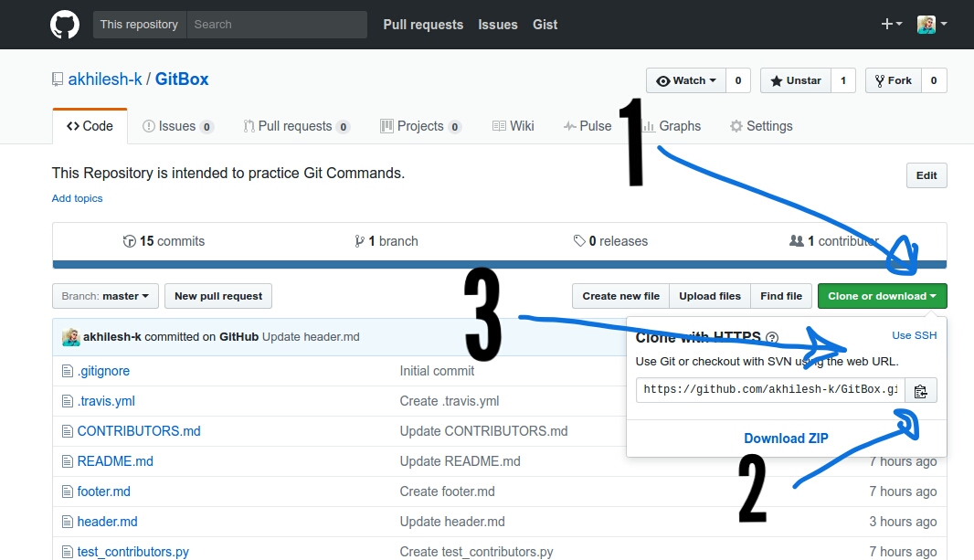Image resolution: width=974 pixels, height=560 pixels.
Task: Open the .travis.yml file
Action: pos(106,401)
